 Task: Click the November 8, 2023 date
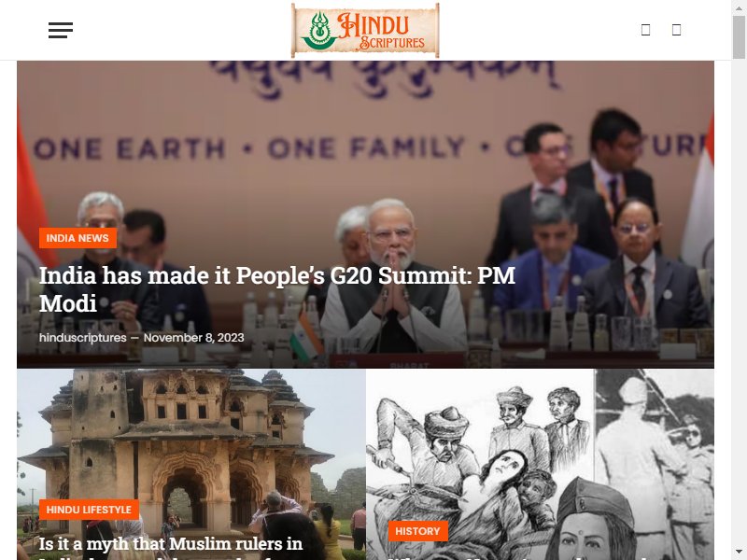(193, 338)
